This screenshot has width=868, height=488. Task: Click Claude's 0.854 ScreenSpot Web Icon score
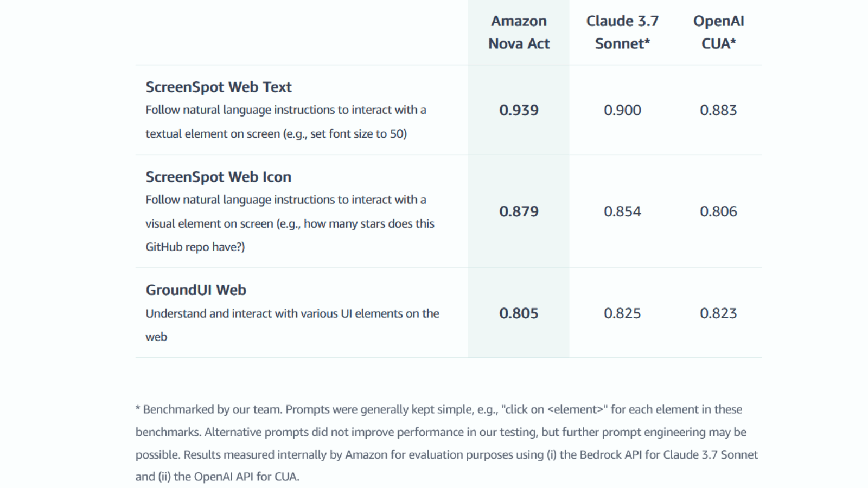[x=622, y=211]
